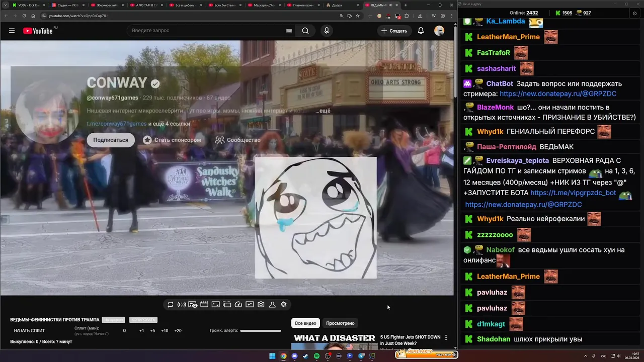Viewport: 644px width, 362px height.
Task: Open the WHAT A DISASTER video thumbnail
Action: coord(335,342)
